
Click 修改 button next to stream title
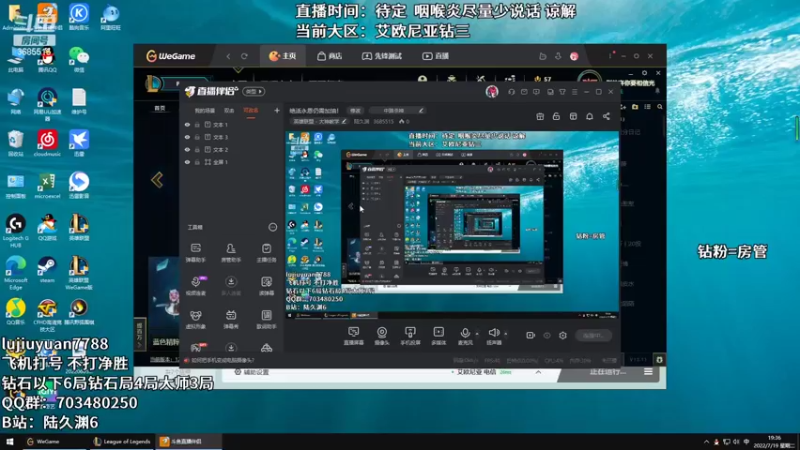click(x=355, y=110)
